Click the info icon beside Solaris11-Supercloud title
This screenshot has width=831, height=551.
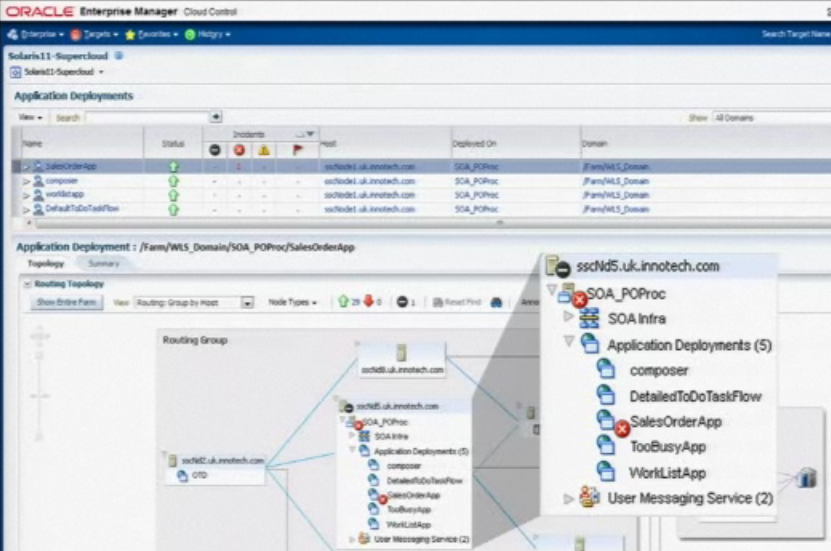coord(119,56)
